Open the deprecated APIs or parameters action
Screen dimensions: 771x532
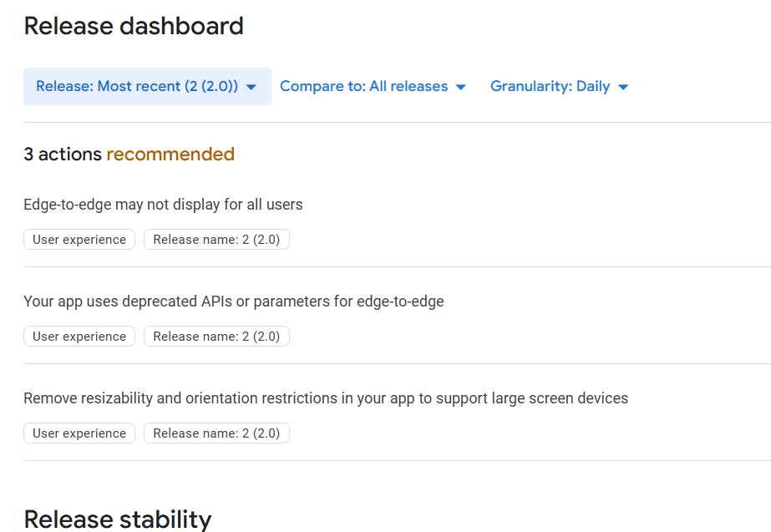click(234, 301)
